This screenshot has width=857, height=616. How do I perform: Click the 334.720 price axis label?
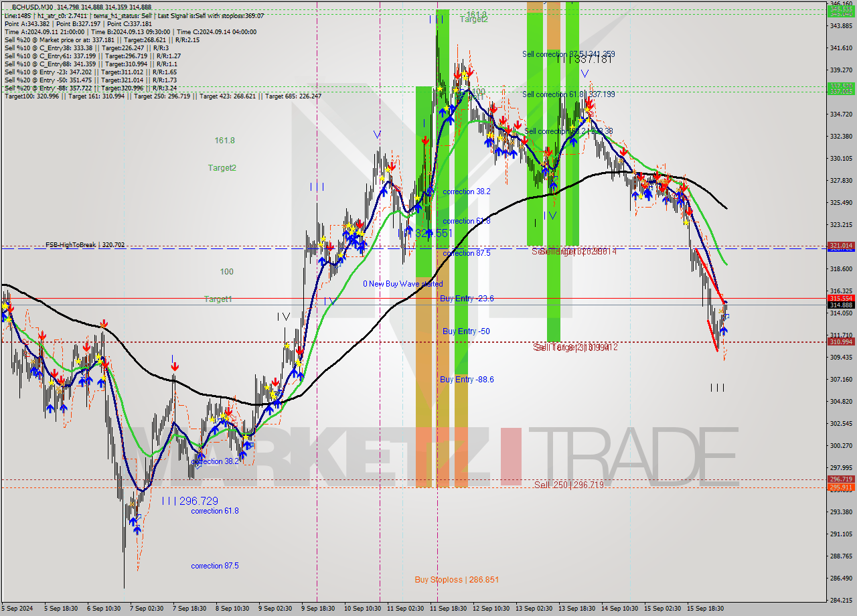point(841,114)
